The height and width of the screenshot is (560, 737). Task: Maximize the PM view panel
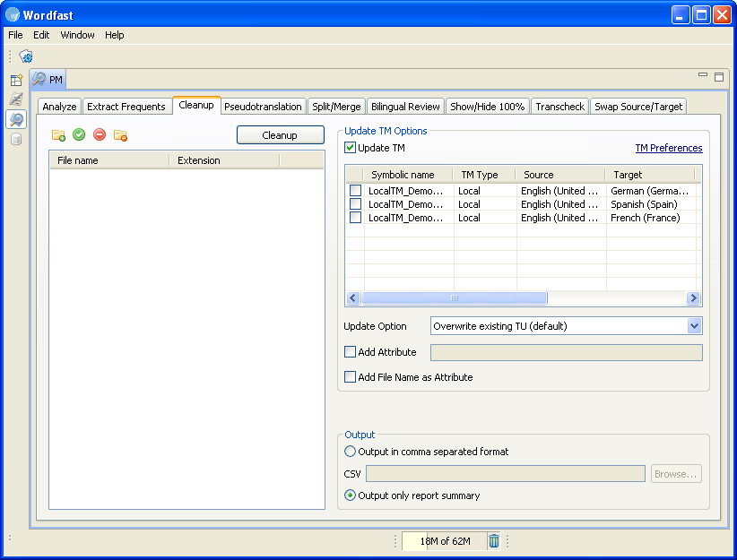(719, 77)
